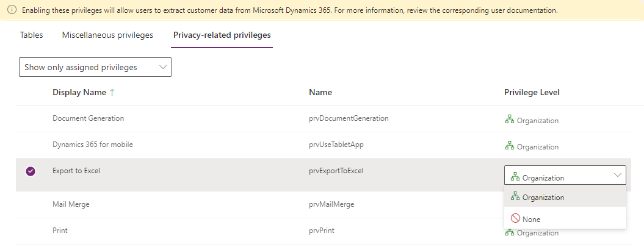
Task: Click prvUseTabletApp name cell
Action: coord(336,145)
